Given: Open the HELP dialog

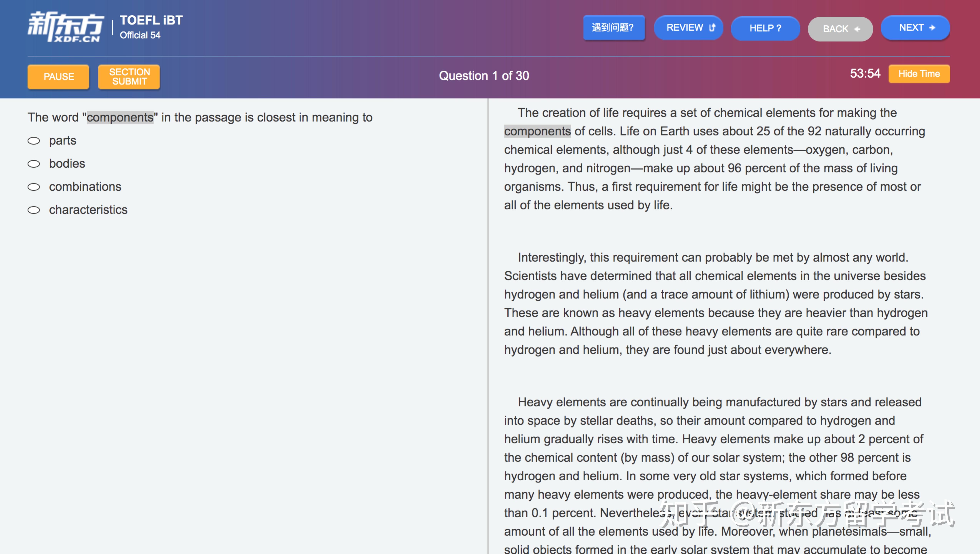Looking at the screenshot, I should (765, 28).
